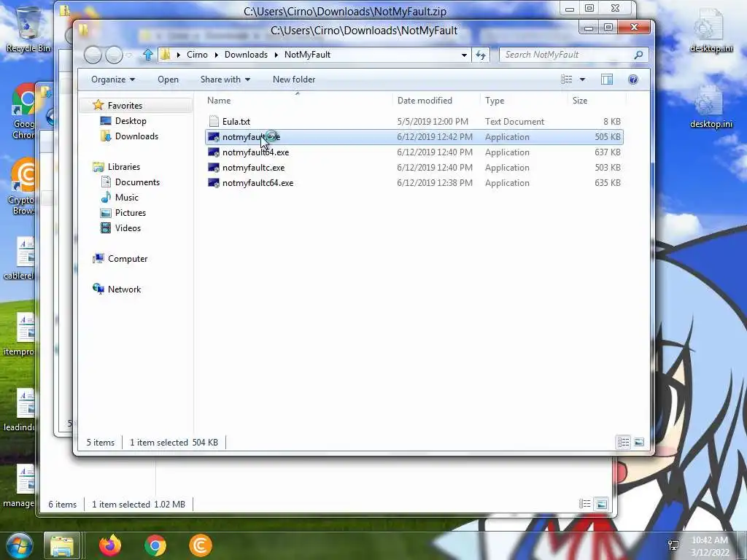
Task: Launch Firefox from the taskbar
Action: click(x=110, y=545)
